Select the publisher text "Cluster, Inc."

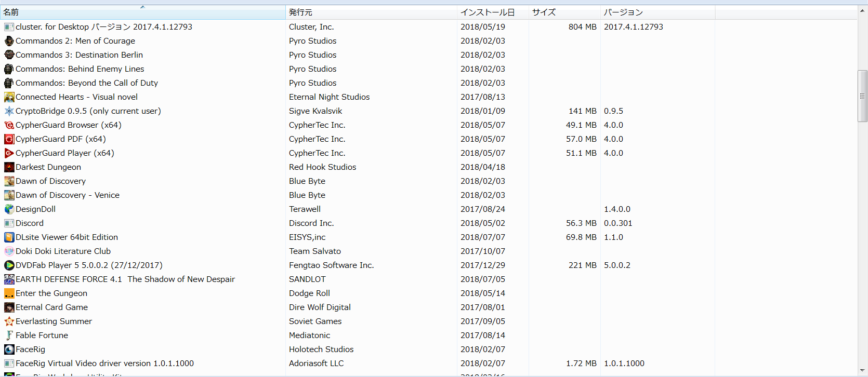[x=311, y=27]
